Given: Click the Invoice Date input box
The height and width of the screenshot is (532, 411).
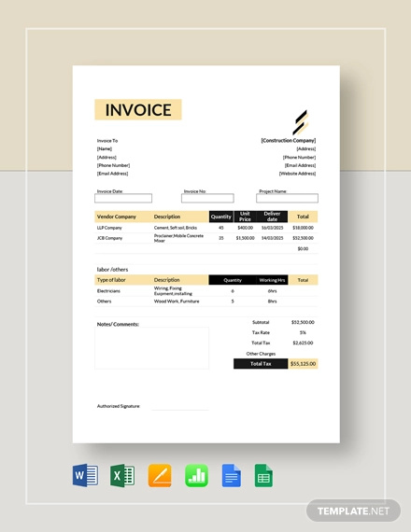Looking at the screenshot, I should point(123,198).
